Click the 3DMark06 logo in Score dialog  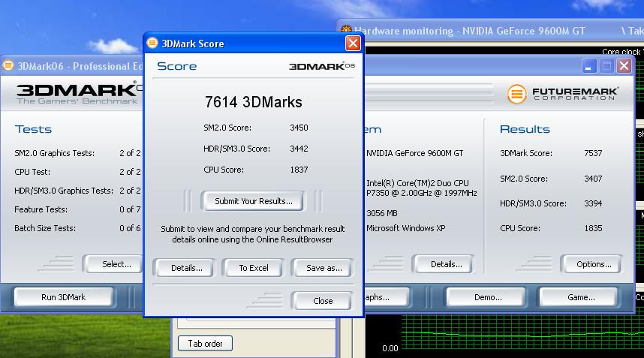(321, 66)
